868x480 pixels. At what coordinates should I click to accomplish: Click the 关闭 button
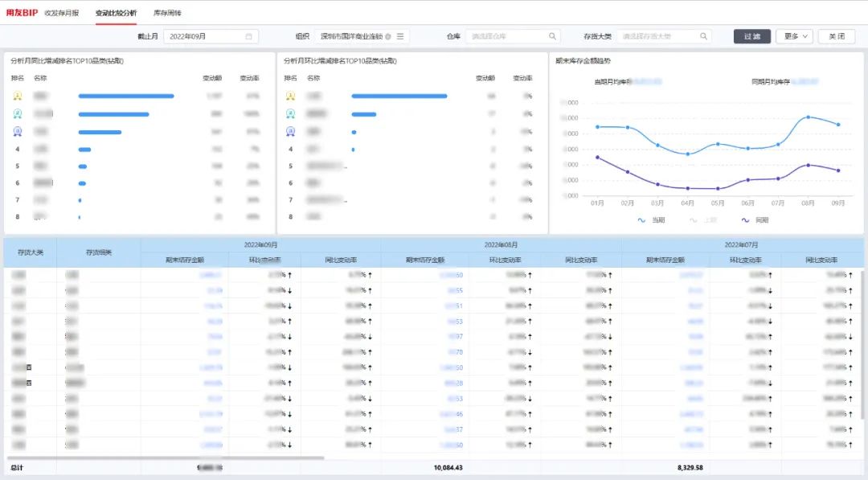837,36
